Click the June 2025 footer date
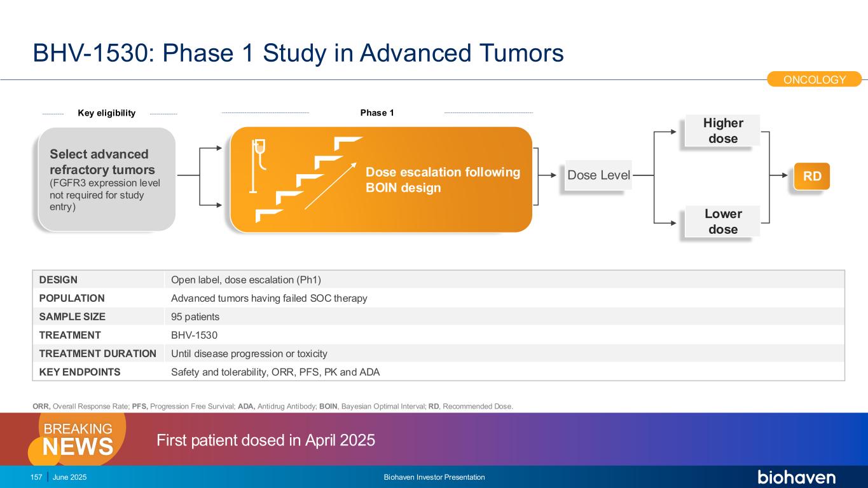Viewport: 868px width, 488px height. (x=70, y=477)
